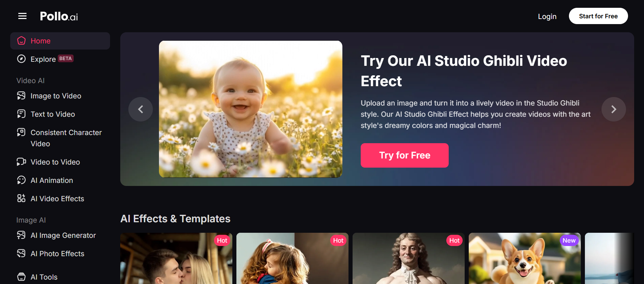Click the Start for Free button
This screenshot has height=284, width=644.
tap(598, 16)
